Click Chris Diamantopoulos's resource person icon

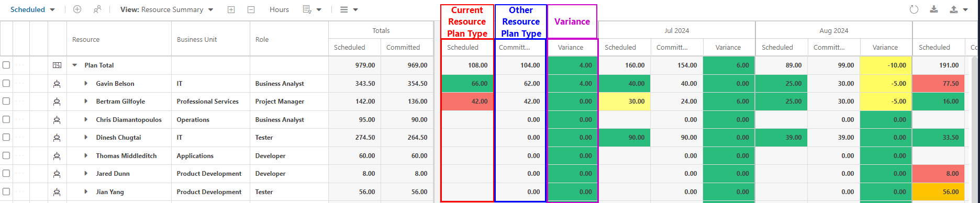click(x=57, y=120)
